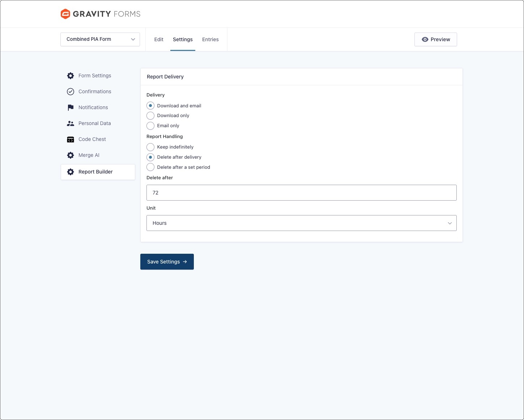Select the Email only radio button

click(150, 126)
